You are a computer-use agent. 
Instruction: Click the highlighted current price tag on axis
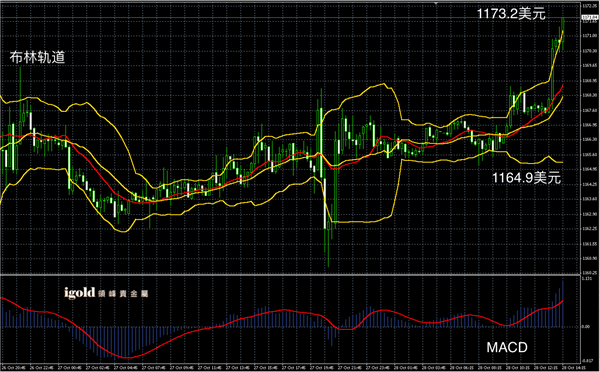[x=590, y=17]
